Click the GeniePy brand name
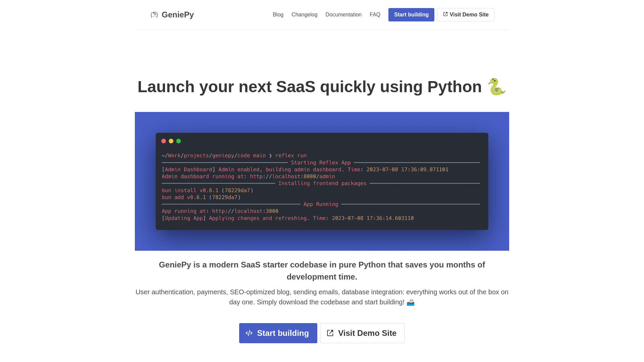644x362 pixels. (177, 15)
